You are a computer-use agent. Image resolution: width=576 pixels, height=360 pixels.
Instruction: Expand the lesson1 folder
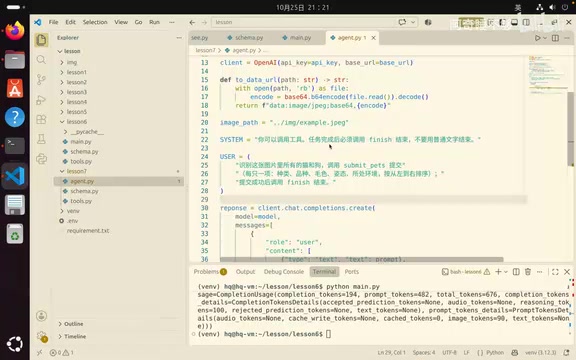tap(62, 72)
